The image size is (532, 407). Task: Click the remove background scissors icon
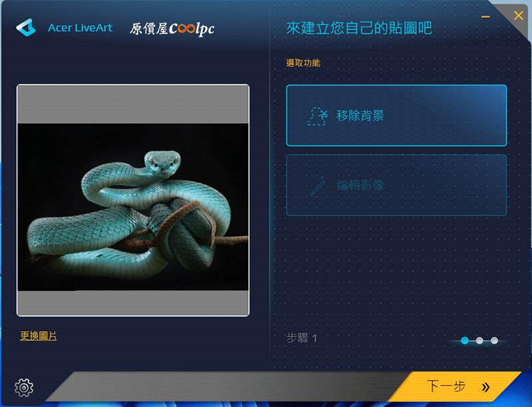pos(318,116)
